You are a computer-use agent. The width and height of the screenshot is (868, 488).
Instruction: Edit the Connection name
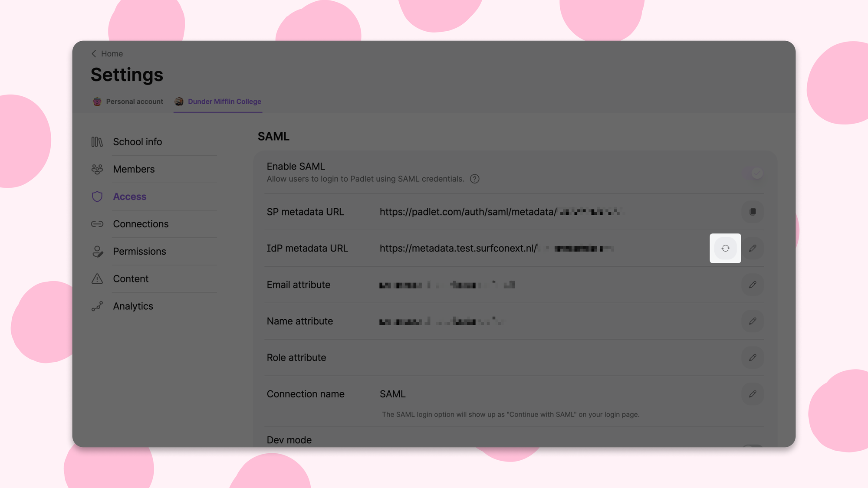tap(753, 394)
